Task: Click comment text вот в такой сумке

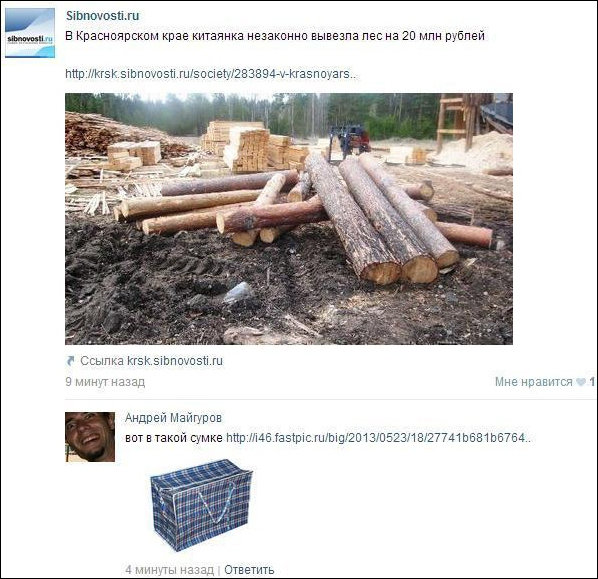Action: 174,438
